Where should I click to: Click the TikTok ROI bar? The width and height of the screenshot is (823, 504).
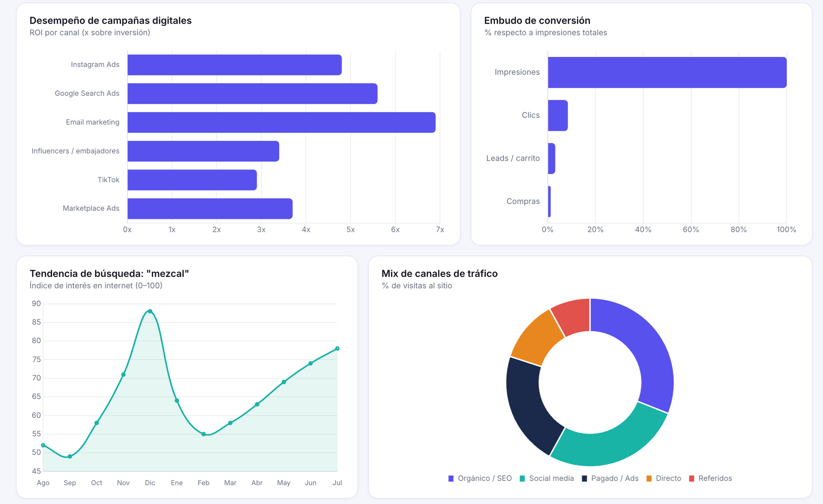click(192, 180)
